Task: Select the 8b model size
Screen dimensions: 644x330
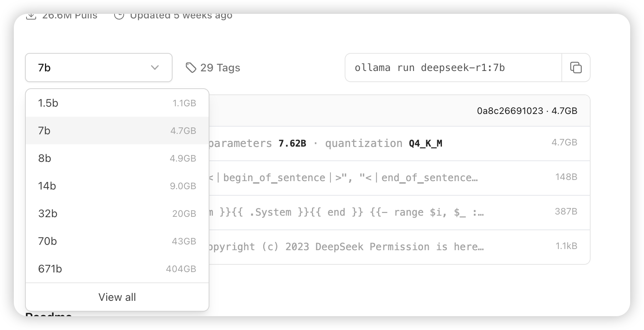Action: 117,158
